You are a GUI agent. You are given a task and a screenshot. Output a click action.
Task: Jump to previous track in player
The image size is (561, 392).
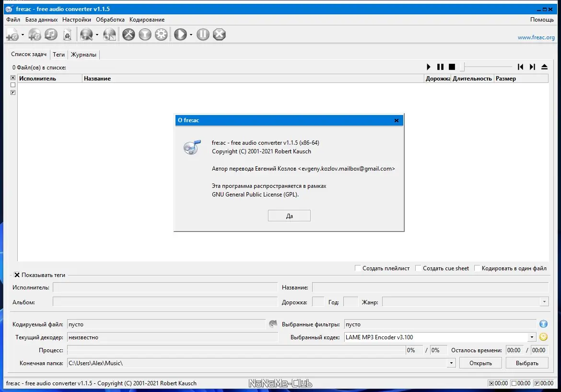[521, 67]
